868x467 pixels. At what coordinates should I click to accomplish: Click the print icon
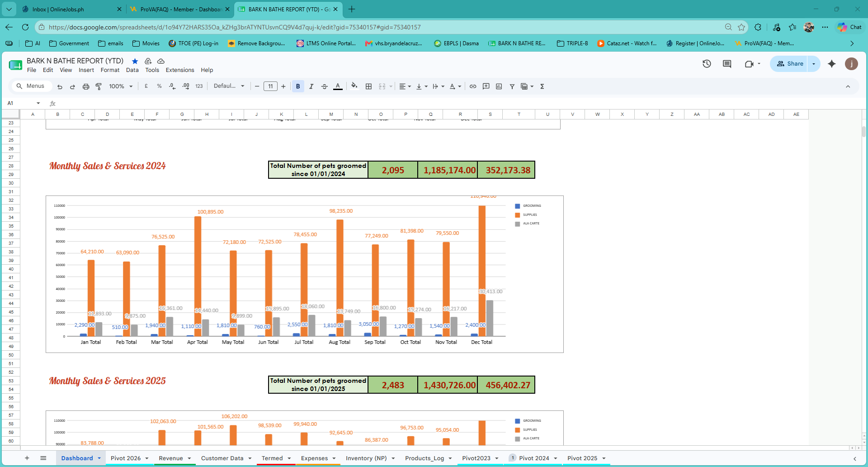coord(86,86)
